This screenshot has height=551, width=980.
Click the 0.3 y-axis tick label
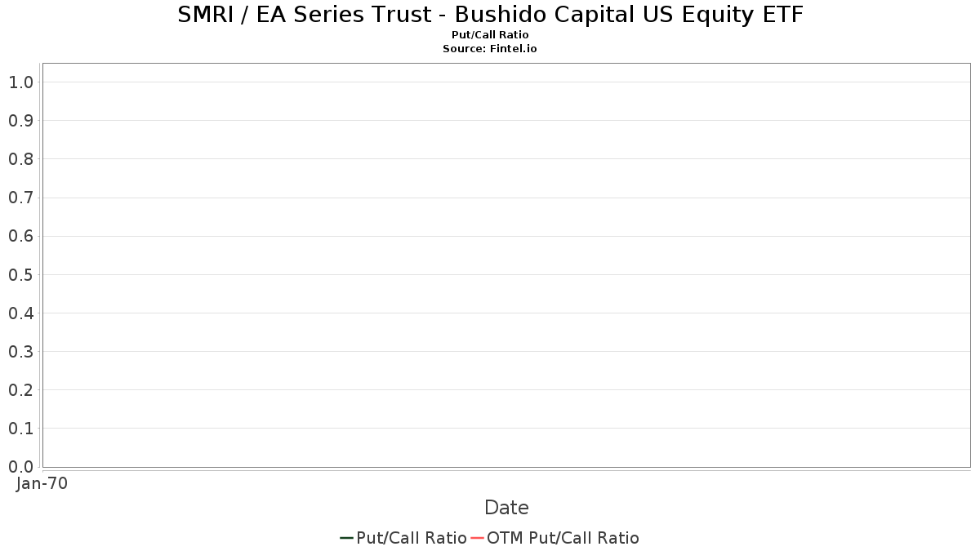[21, 351]
